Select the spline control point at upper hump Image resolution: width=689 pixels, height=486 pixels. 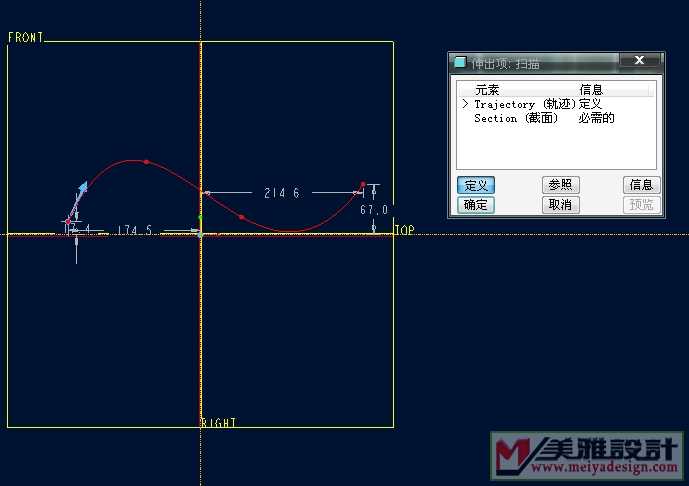[x=147, y=162]
